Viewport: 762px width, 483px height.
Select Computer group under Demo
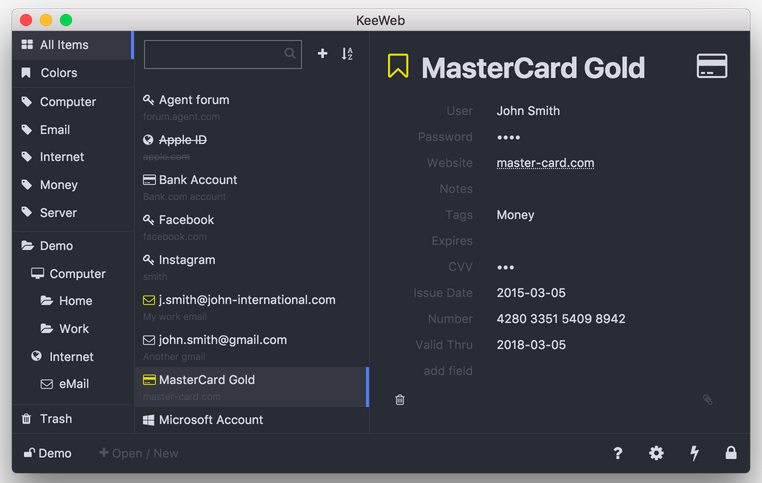click(73, 274)
